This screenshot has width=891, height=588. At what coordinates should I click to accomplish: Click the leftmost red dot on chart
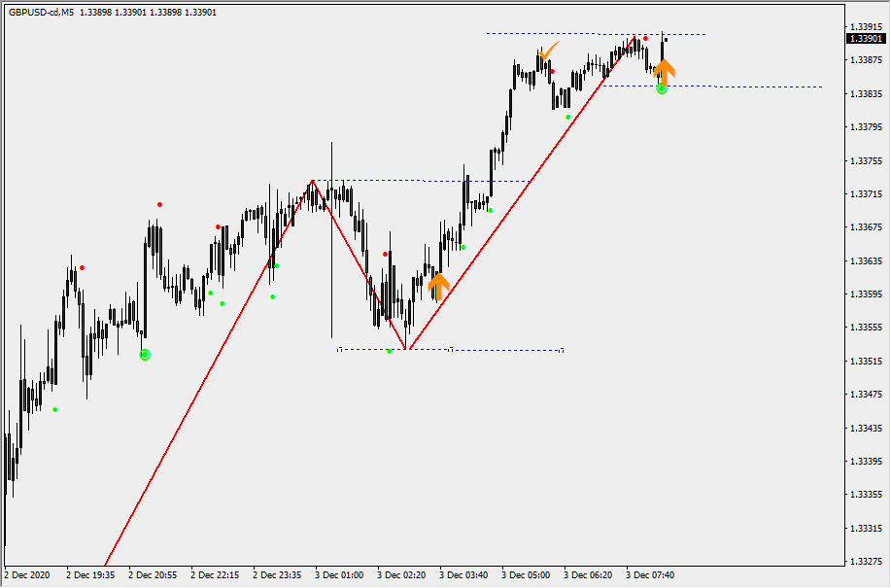click(83, 267)
